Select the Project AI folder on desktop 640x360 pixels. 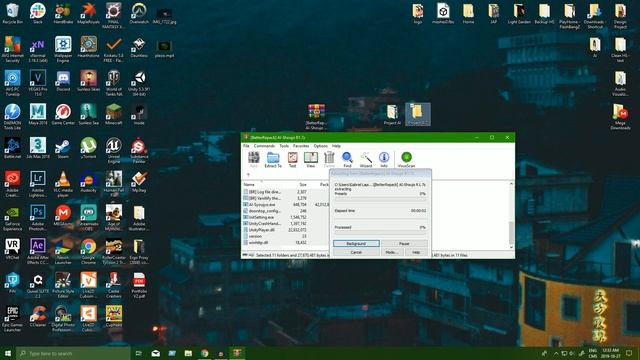point(392,114)
